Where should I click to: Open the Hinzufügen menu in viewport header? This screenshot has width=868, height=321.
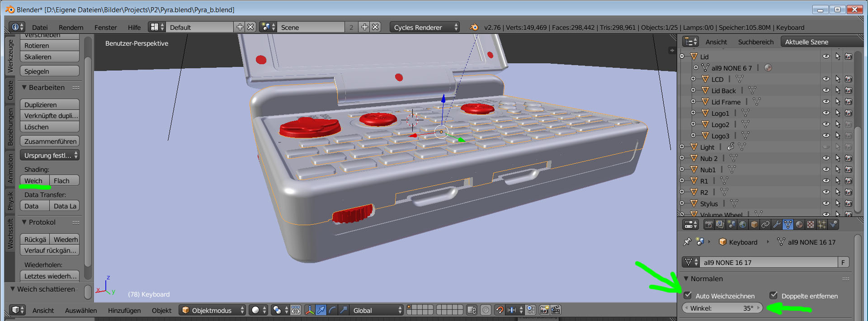pyautogui.click(x=124, y=311)
